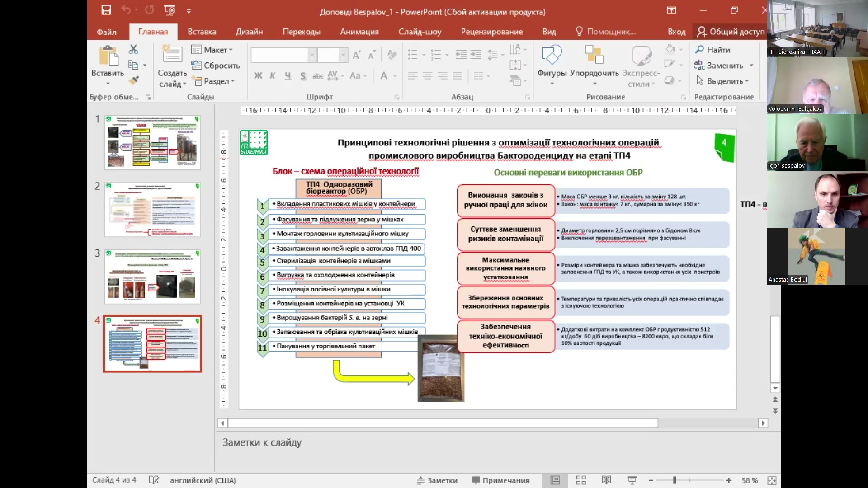Open the font name dropdown
The height and width of the screenshot is (488, 868).
click(312, 55)
